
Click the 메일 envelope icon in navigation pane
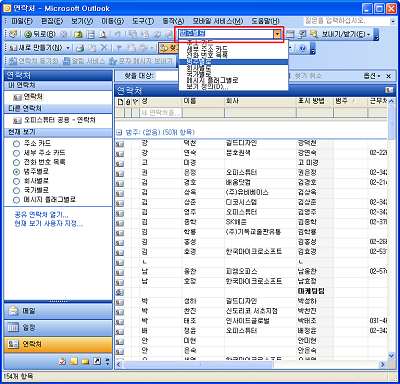[13, 311]
